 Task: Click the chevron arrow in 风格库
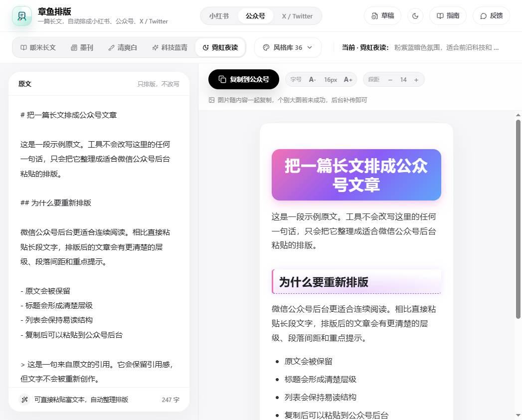(310, 47)
